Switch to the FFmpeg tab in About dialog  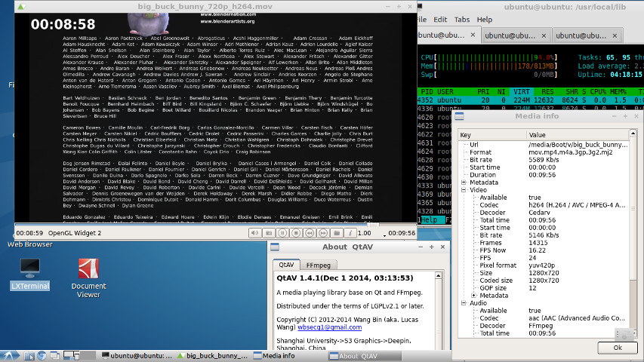pyautogui.click(x=318, y=265)
